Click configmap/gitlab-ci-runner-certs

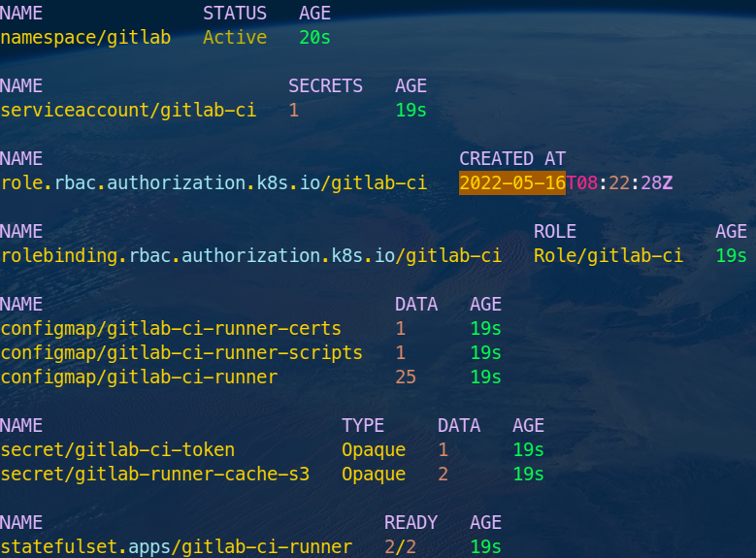(171, 329)
